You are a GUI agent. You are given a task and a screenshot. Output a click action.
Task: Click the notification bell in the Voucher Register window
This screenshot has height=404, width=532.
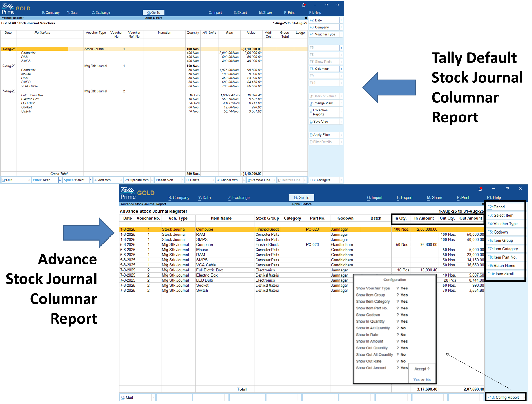pyautogui.click(x=304, y=5)
